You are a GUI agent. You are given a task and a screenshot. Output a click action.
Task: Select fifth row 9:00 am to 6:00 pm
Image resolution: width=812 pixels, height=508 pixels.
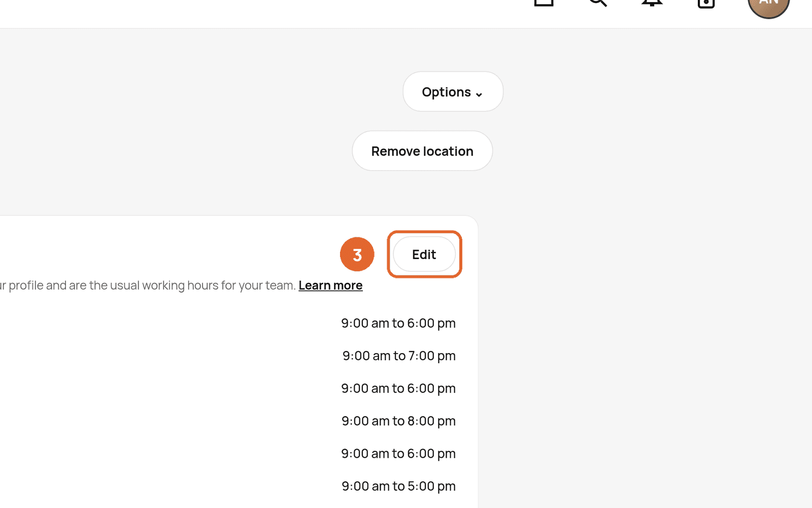[398, 454]
